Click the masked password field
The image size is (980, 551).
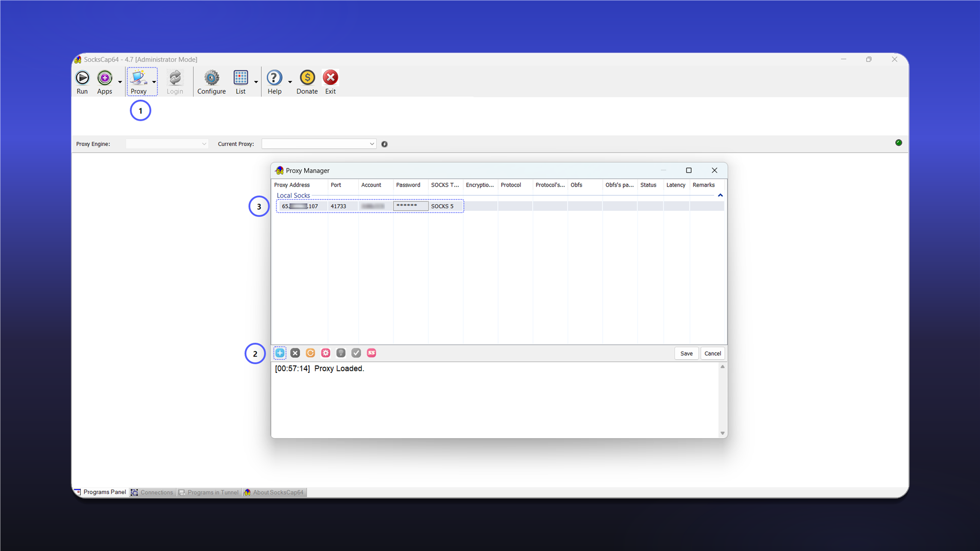[411, 206]
